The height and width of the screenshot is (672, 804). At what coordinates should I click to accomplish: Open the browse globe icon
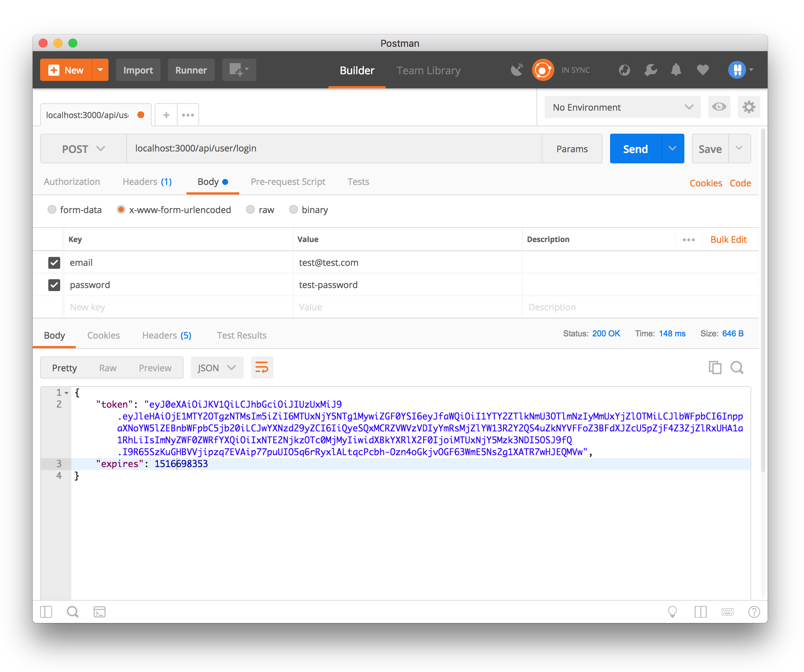[624, 70]
